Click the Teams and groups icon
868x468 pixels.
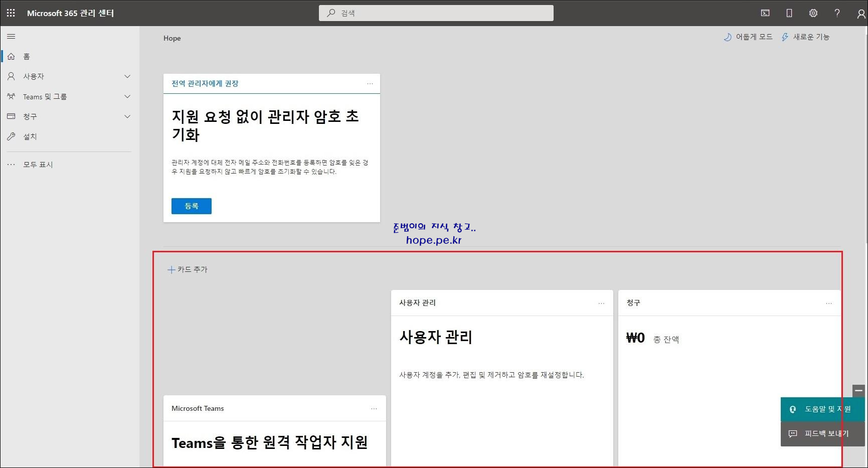coord(11,96)
